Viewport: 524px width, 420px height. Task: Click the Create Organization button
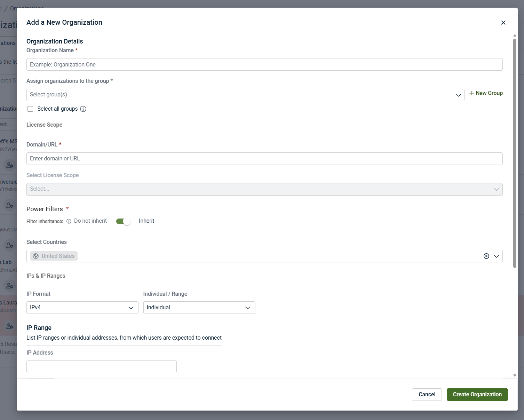pos(477,395)
